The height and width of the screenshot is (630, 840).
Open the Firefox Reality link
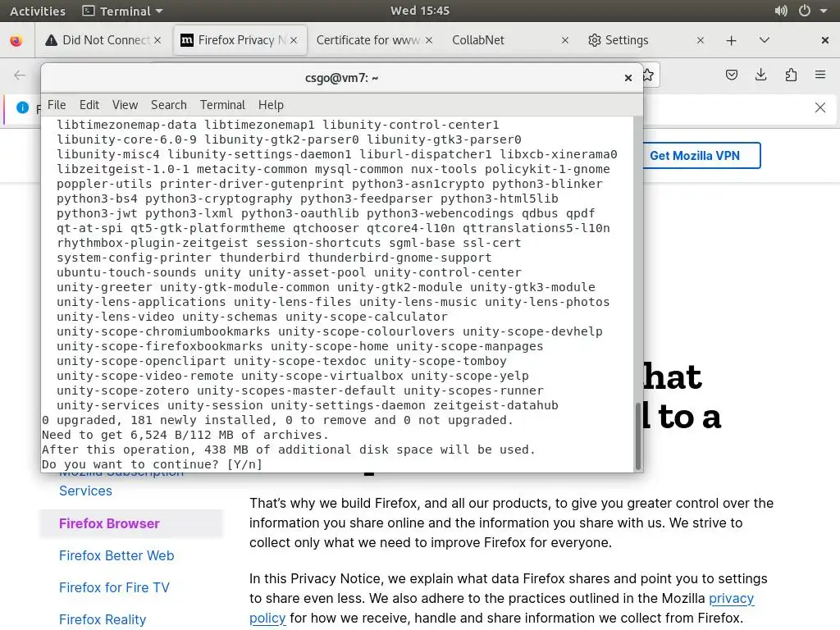coord(103,620)
